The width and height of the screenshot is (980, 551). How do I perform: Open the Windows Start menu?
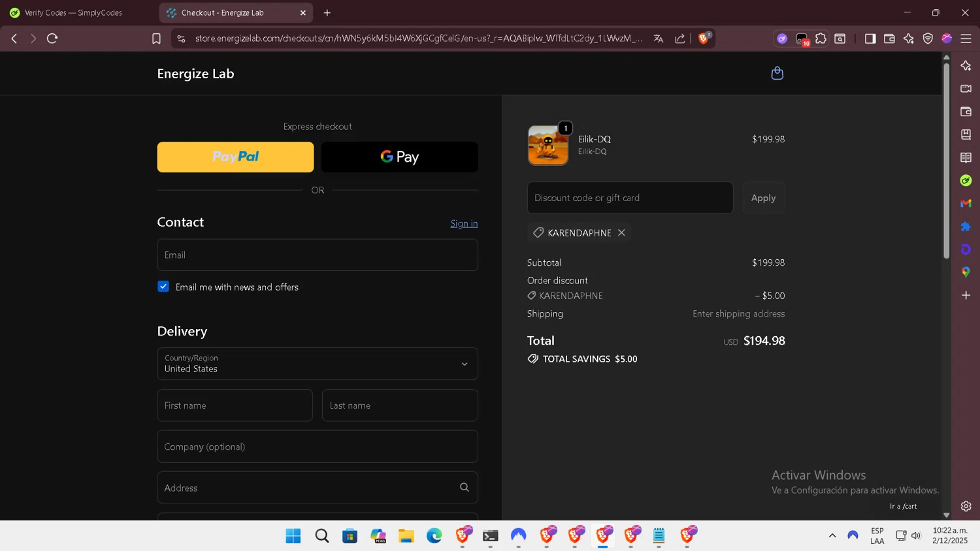tap(293, 536)
